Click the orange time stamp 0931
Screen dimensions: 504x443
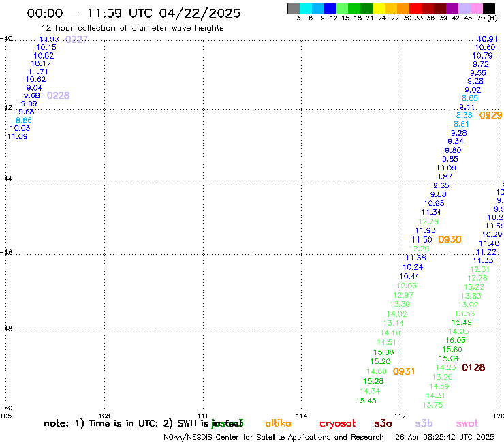click(x=404, y=371)
